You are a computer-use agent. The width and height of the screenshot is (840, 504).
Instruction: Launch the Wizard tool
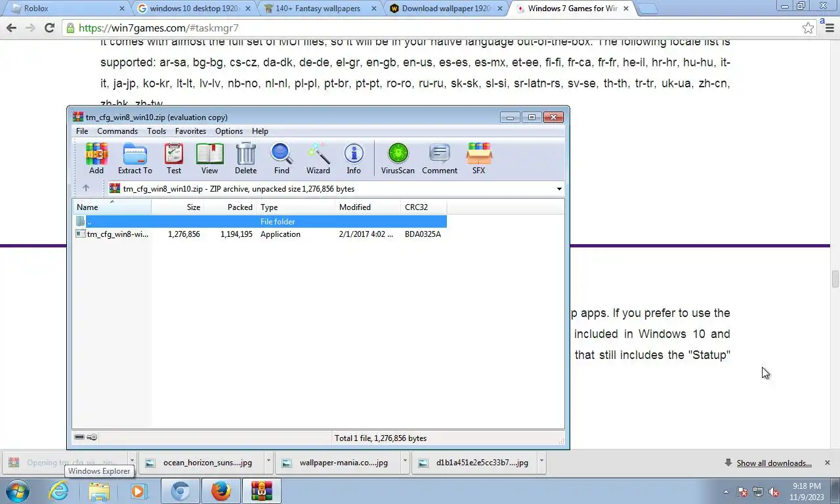click(318, 159)
